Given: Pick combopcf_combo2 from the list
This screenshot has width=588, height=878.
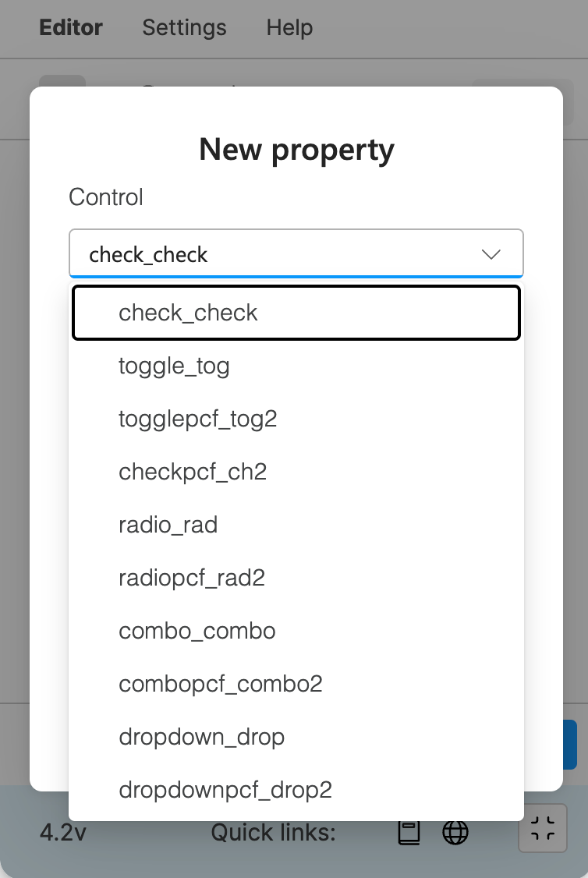Looking at the screenshot, I should [296, 684].
